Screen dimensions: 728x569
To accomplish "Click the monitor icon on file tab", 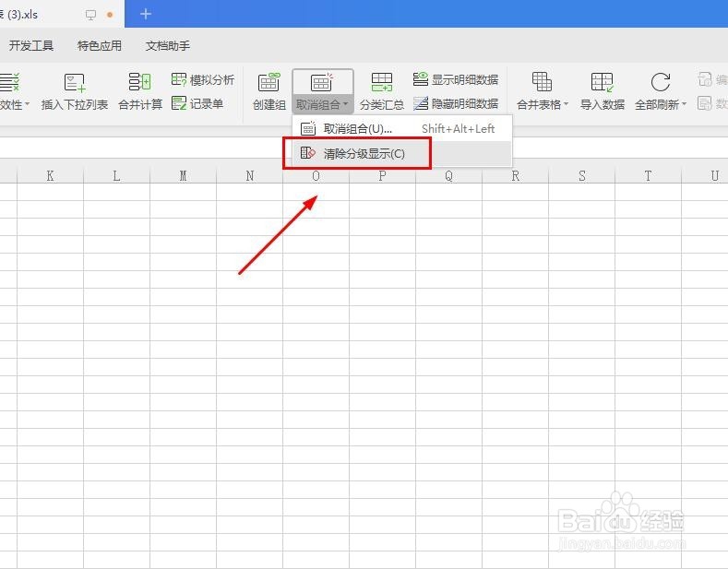I will point(90,15).
